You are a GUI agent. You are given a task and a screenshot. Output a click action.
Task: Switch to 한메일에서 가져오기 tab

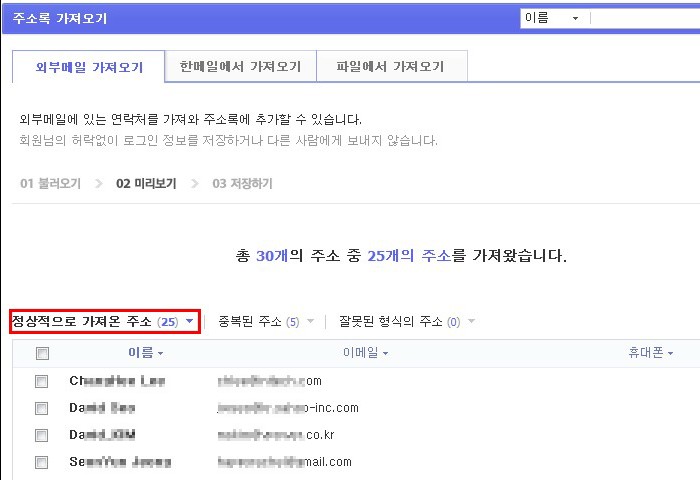coord(240,67)
